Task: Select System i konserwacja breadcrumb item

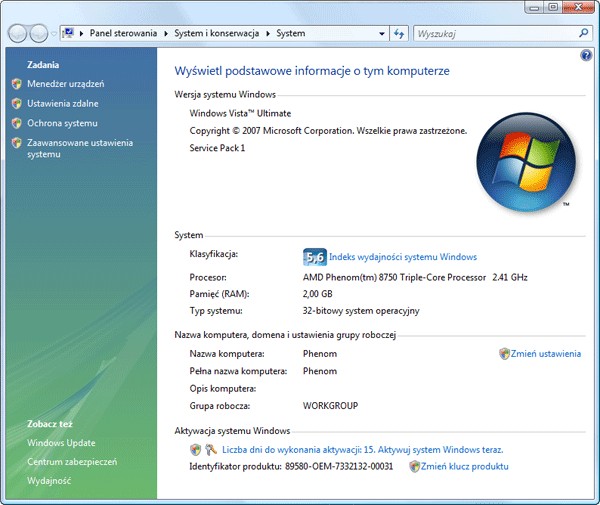Action: coord(217,33)
